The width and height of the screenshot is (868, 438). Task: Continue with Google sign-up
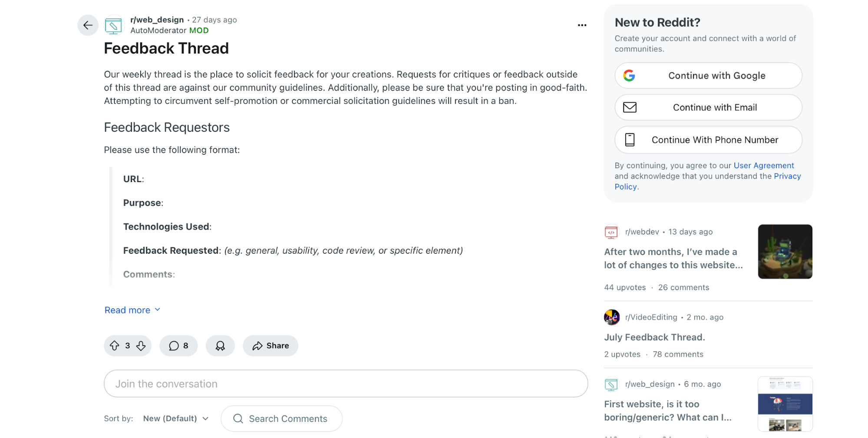(708, 76)
